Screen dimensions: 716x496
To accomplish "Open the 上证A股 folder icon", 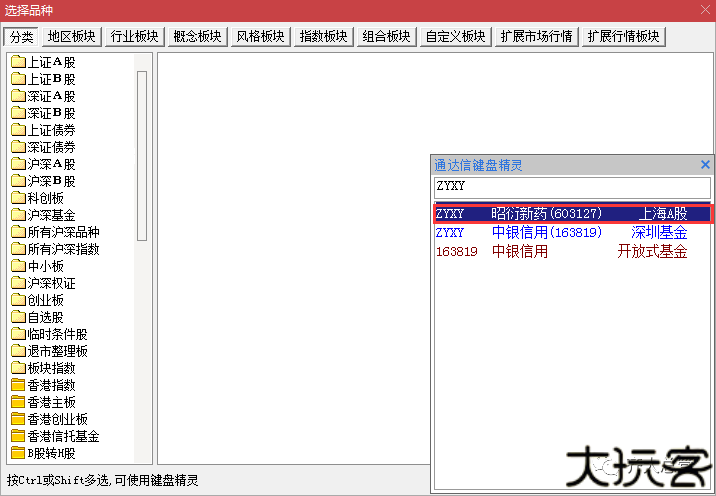I will 18,62.
